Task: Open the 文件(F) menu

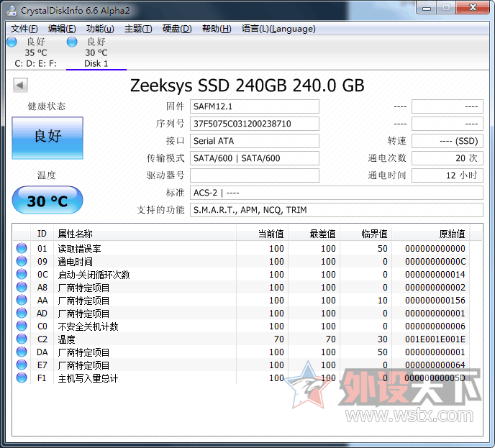Action: (x=24, y=29)
